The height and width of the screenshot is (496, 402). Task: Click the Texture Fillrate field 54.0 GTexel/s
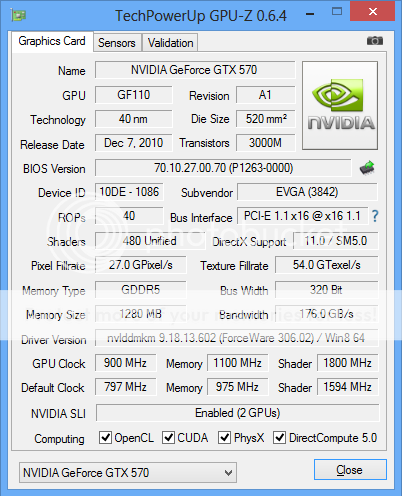[327, 265]
